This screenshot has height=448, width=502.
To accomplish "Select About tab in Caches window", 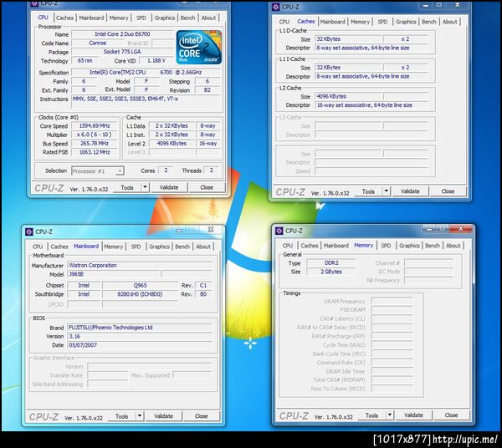I will click(x=449, y=22).
